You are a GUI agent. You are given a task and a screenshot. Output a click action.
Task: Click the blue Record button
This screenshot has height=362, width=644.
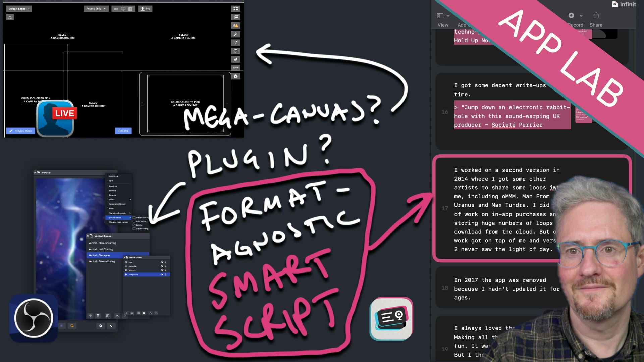pyautogui.click(x=123, y=131)
